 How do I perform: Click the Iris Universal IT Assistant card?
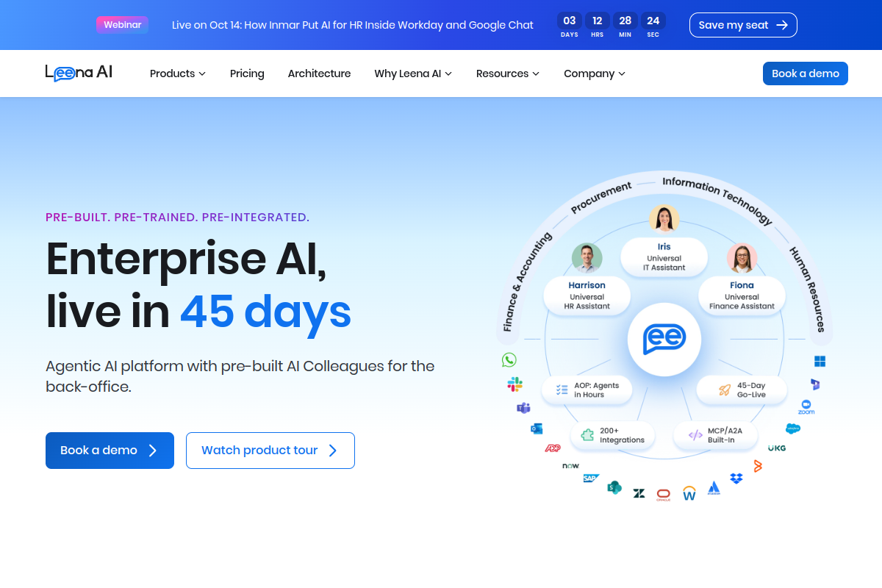coord(664,257)
